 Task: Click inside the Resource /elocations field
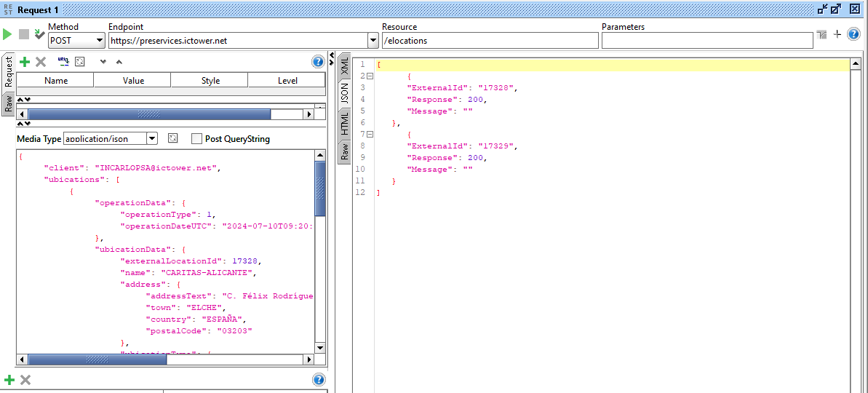490,41
